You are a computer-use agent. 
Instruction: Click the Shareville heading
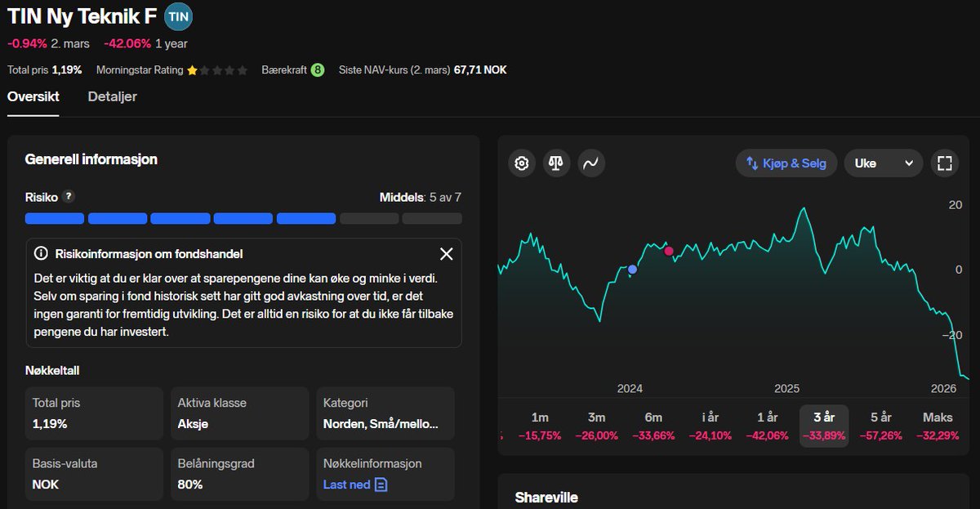tap(546, 498)
